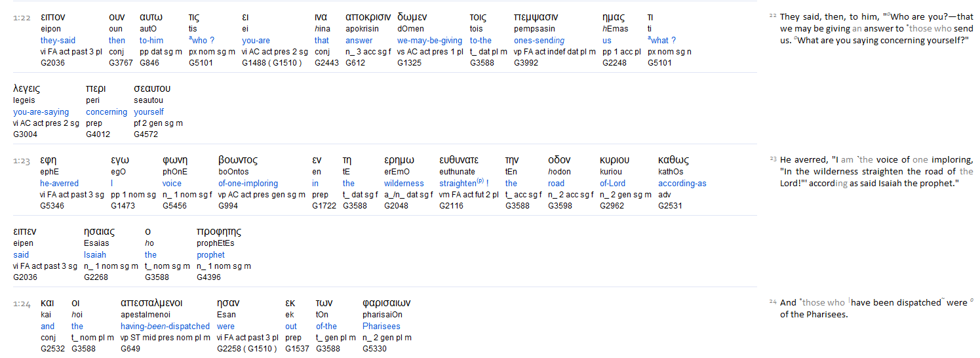Viewport: 980px width, 358px height.
Task: Click the 1:24 verse reference label
Action: tap(21, 303)
